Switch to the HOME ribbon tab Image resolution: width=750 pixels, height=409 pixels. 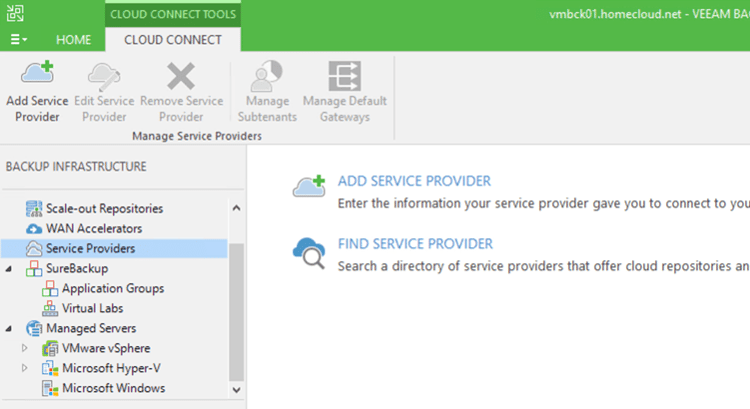pyautogui.click(x=73, y=40)
